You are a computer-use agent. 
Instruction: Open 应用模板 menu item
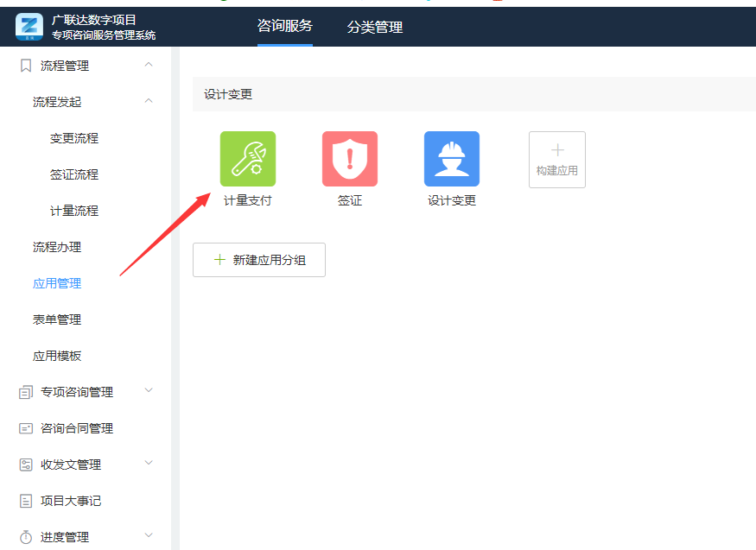[57, 356]
